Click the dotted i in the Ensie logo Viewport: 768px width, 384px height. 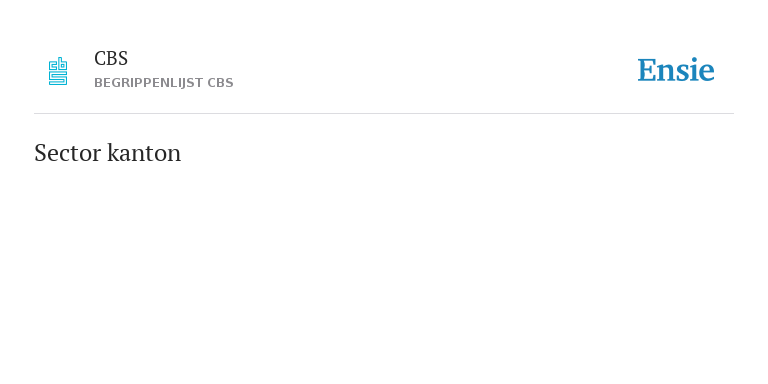pyautogui.click(x=693, y=70)
